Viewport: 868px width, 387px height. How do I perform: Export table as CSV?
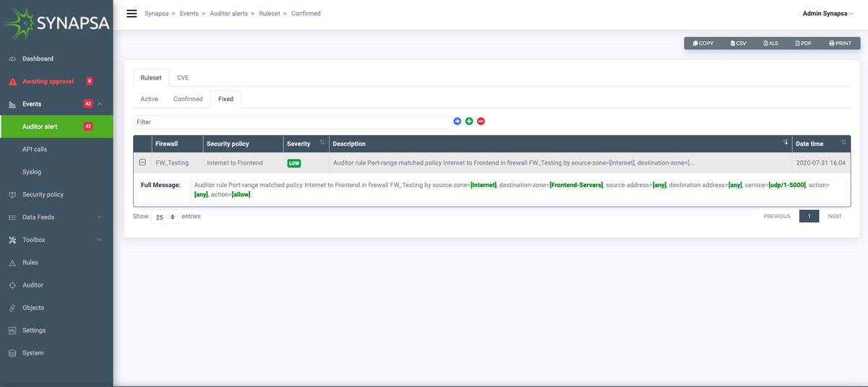738,43
